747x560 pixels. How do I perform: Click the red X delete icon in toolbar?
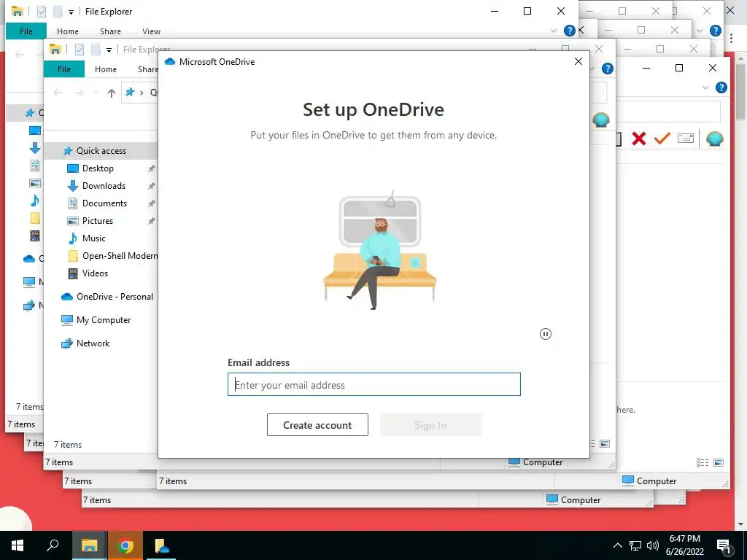[x=639, y=139]
